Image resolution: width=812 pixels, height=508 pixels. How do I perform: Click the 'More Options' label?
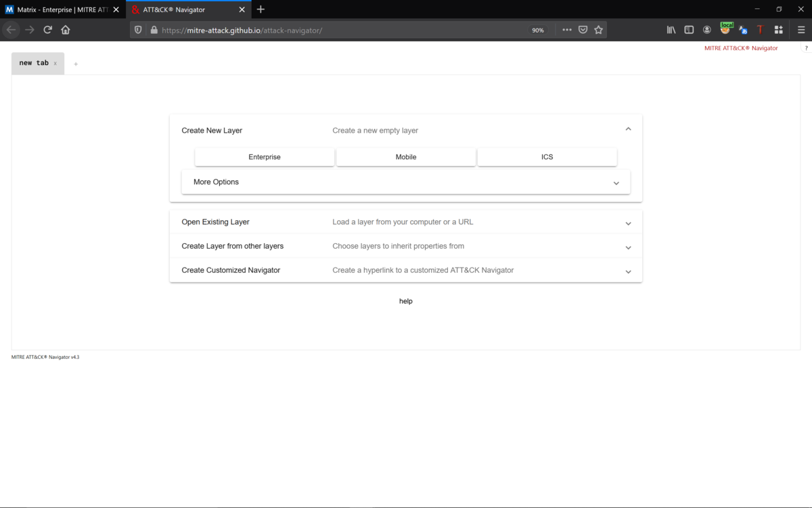pos(216,182)
